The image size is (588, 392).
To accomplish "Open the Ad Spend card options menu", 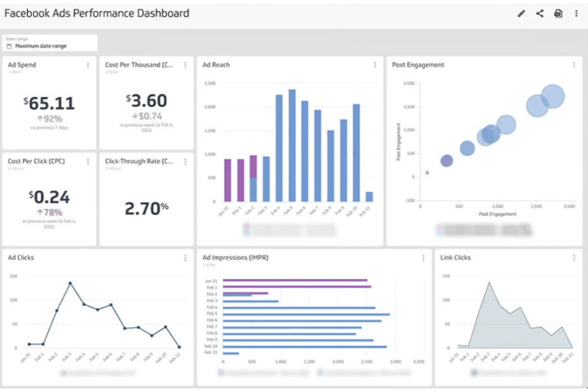I will coord(88,65).
